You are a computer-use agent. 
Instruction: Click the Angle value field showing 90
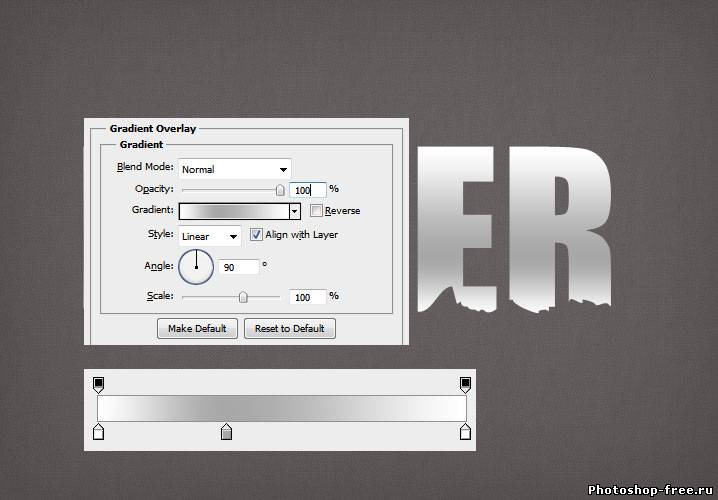click(239, 267)
